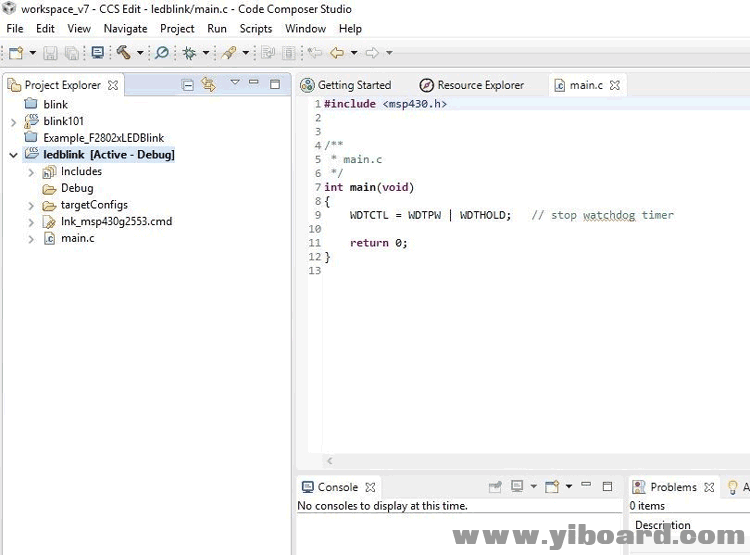Select the blink project
750x555 pixels.
tap(46, 104)
